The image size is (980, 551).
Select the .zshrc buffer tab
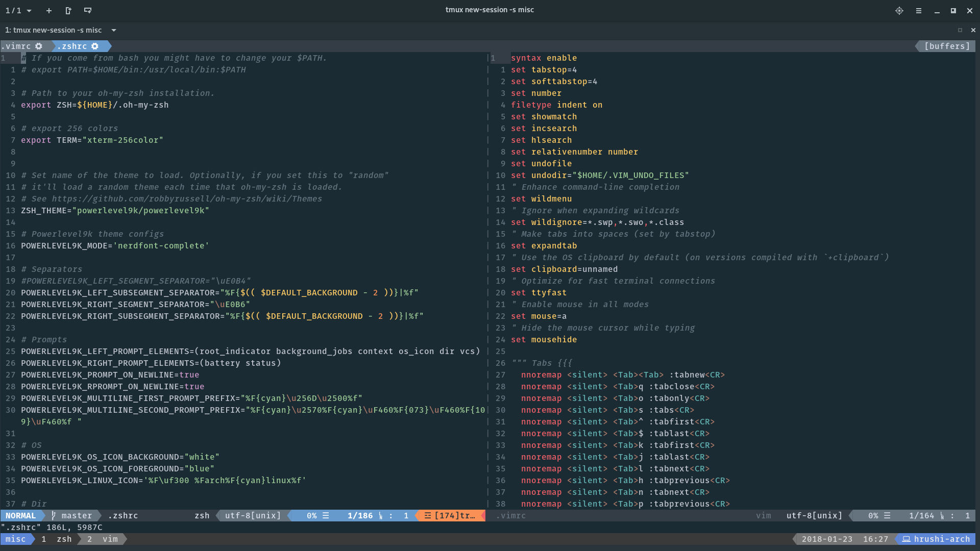[71, 46]
